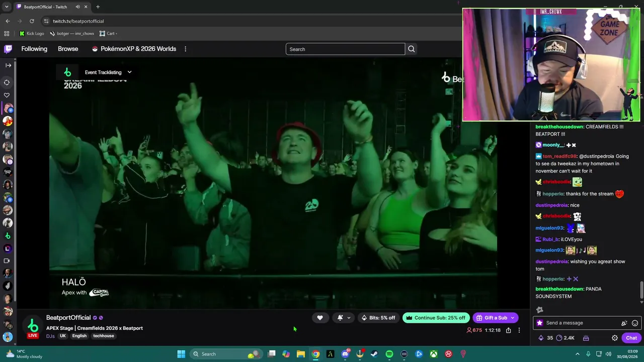The image size is (644, 362).
Task: Click the UK tag
Action: coord(63,336)
